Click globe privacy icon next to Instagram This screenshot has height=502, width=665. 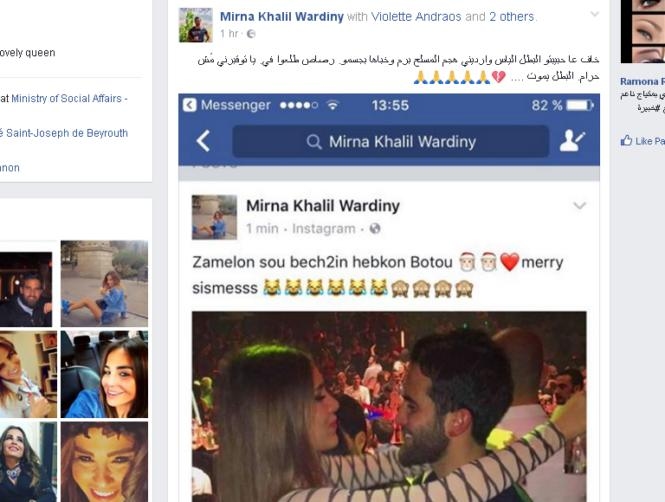click(374, 229)
